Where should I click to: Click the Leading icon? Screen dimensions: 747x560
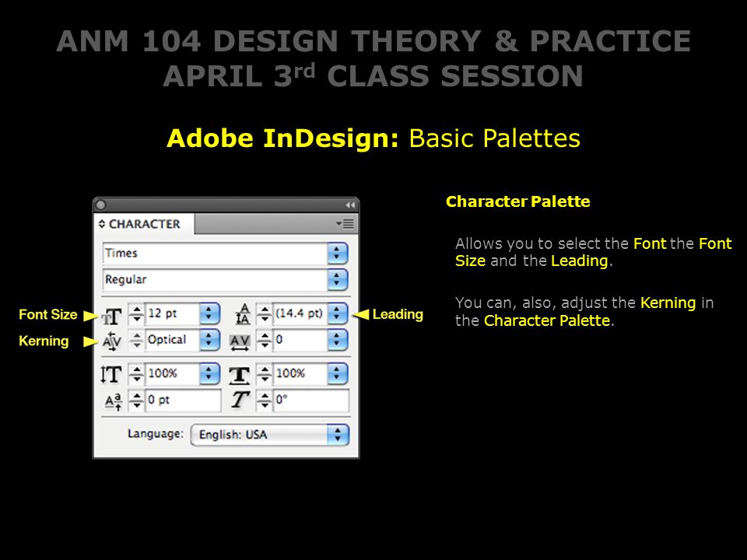coord(243,314)
